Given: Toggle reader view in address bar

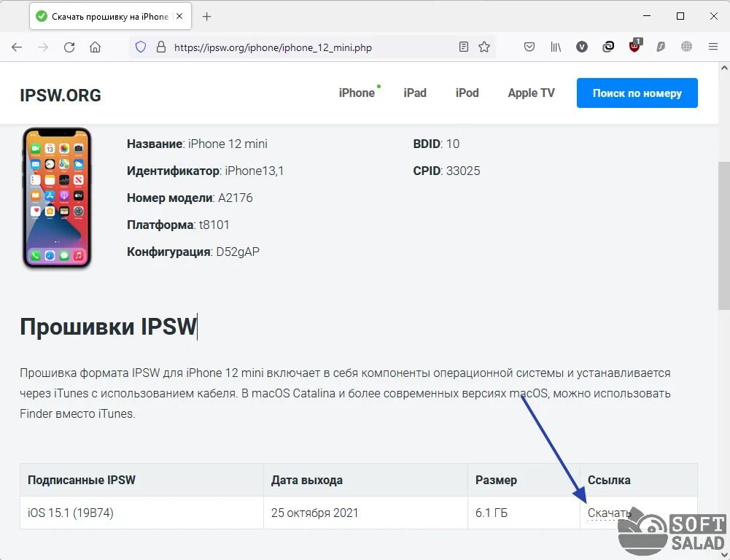Looking at the screenshot, I should pyautogui.click(x=463, y=47).
